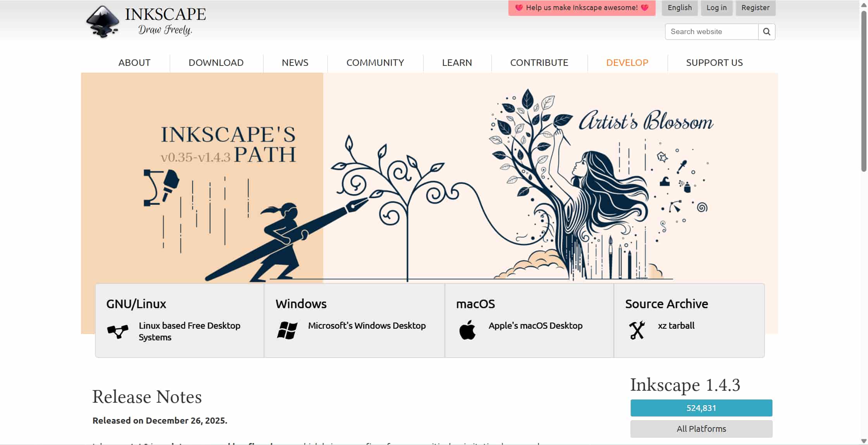
Task: Open the English language selector
Action: tap(679, 8)
